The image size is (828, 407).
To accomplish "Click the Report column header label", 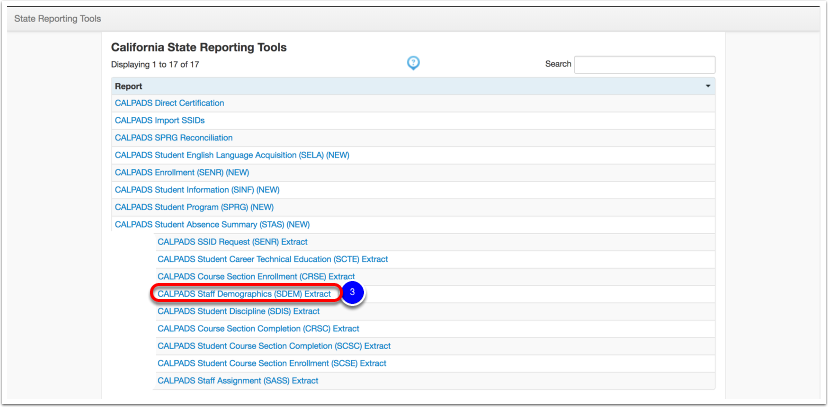I will pyautogui.click(x=128, y=86).
